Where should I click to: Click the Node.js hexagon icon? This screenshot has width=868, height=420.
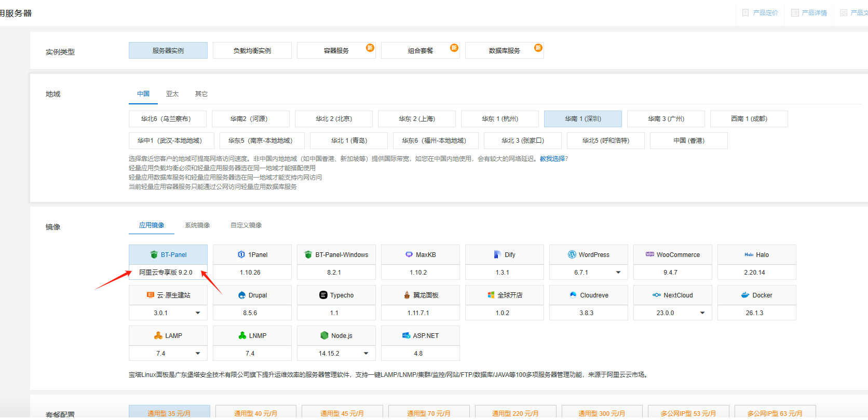click(x=324, y=336)
